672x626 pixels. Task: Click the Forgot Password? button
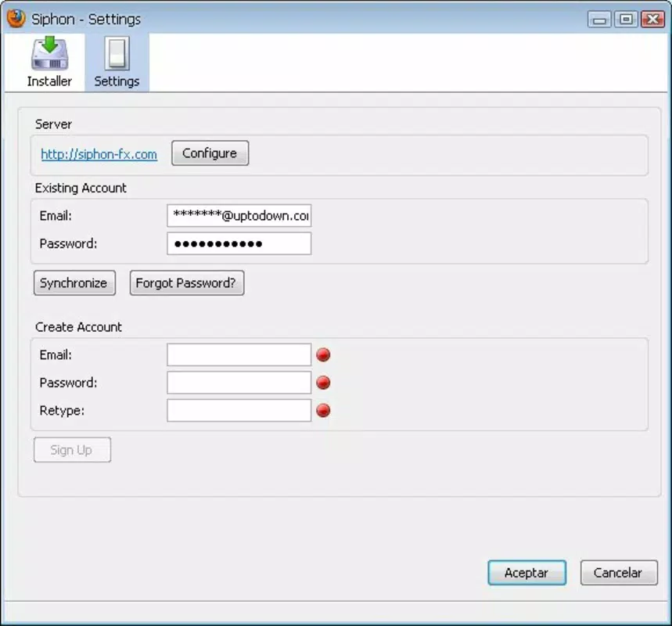[x=187, y=283]
